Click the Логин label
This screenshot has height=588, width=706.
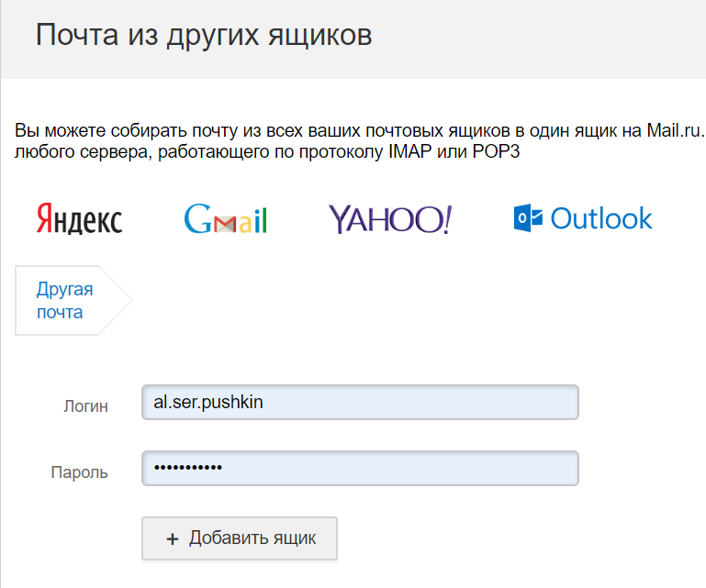85,405
